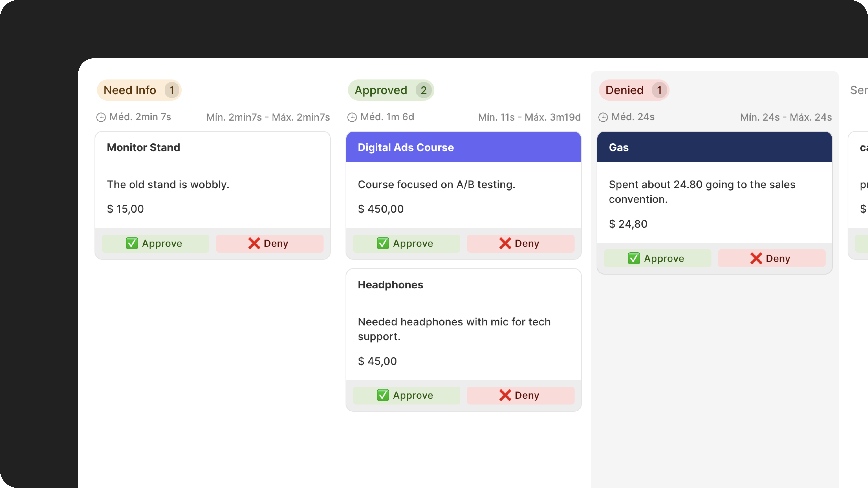The width and height of the screenshot is (868, 488).
Task: Click the '$ 24,80' amount
Action: (x=628, y=224)
